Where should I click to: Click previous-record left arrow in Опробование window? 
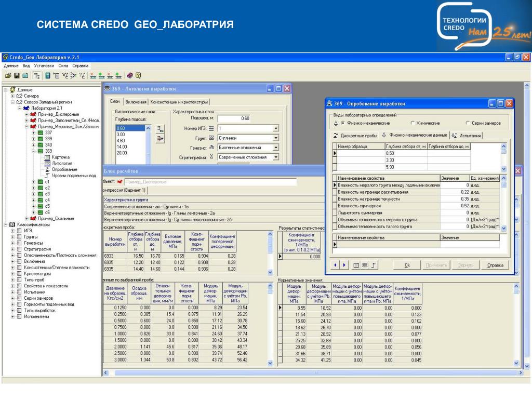click(x=336, y=265)
